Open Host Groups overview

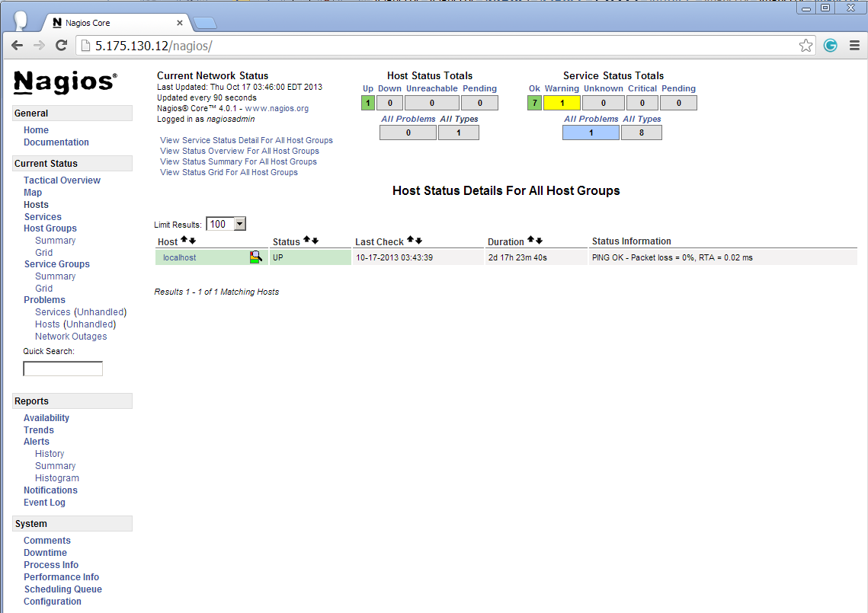tap(50, 228)
